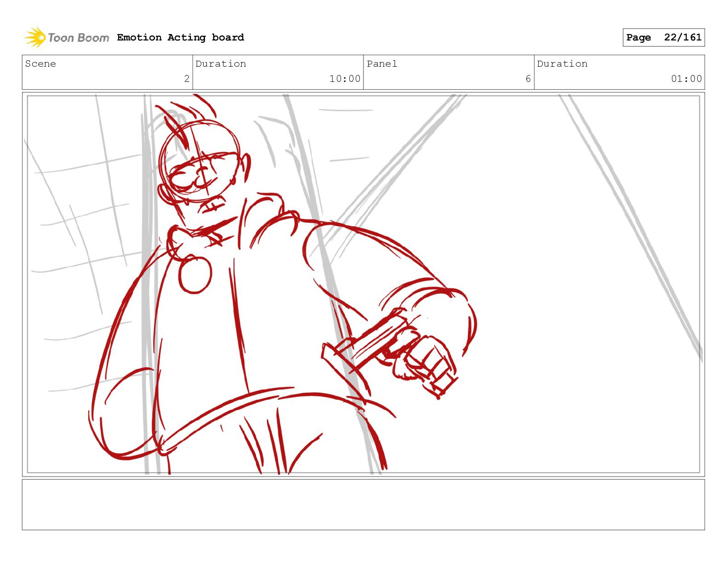
Task: Click the 'Scene' header label
Action: [x=40, y=63]
